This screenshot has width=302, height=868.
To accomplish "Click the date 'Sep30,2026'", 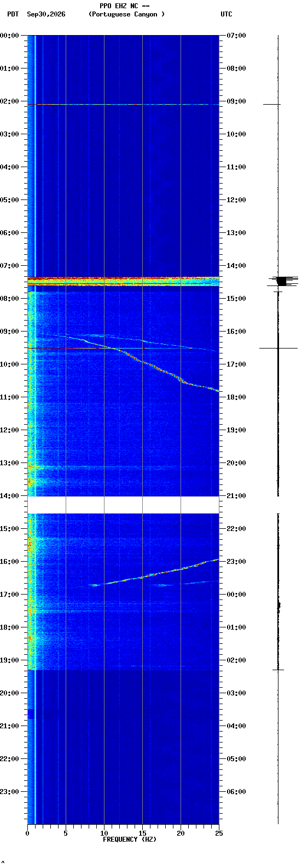I will pyautogui.click(x=46, y=14).
